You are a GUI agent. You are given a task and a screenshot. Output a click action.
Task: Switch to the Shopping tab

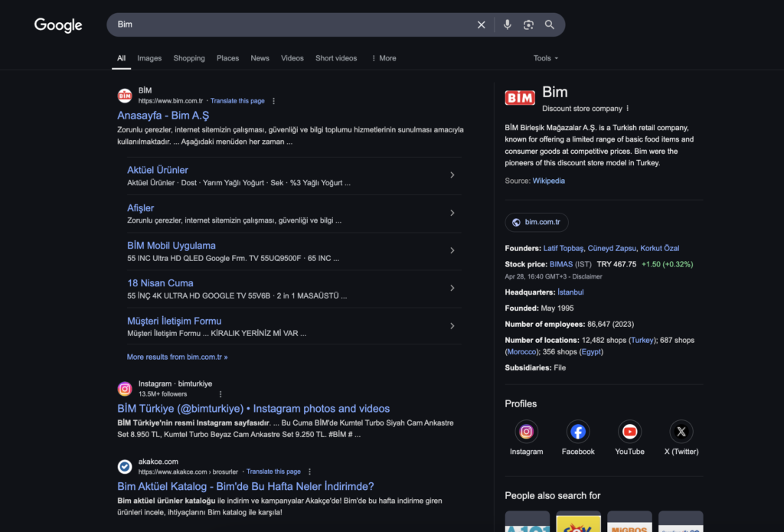pos(189,58)
